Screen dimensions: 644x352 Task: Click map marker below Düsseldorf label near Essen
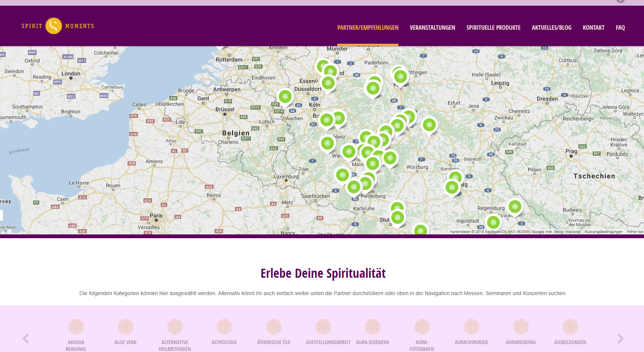(328, 83)
